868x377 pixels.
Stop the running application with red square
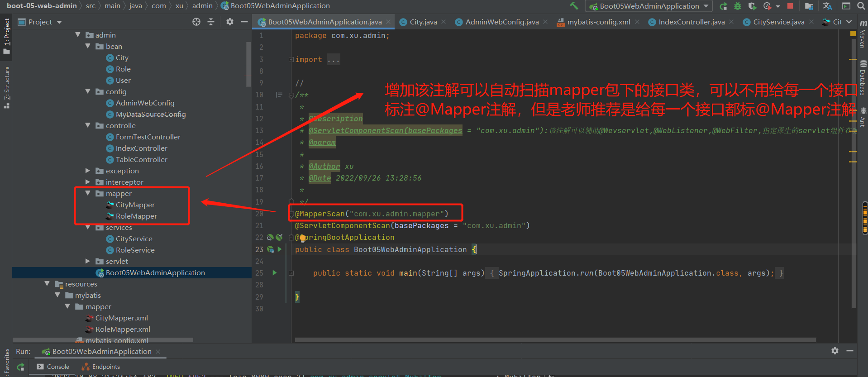(790, 6)
